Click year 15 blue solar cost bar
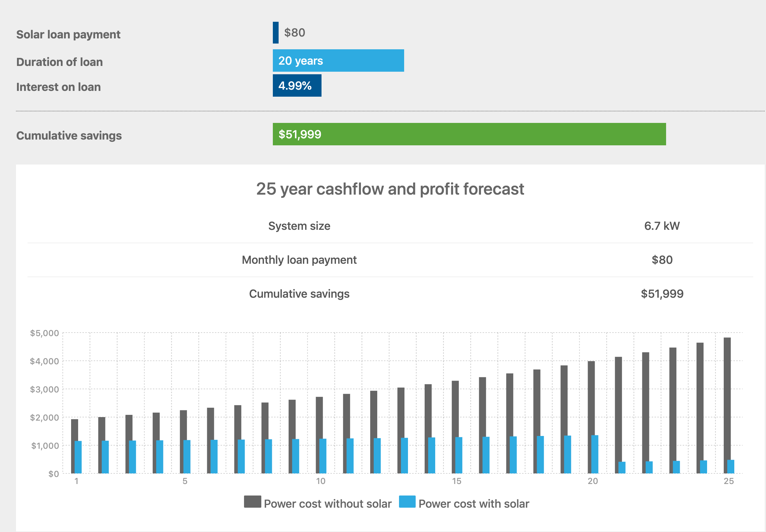 (x=459, y=455)
